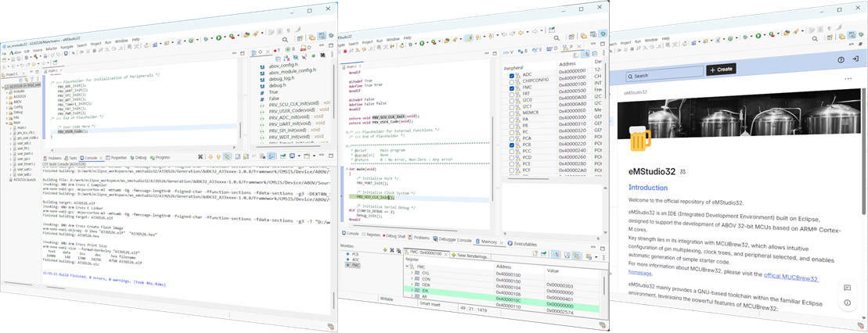Click the wiki Search input field
Viewport: 868px width, 333px height.
coord(664,76)
